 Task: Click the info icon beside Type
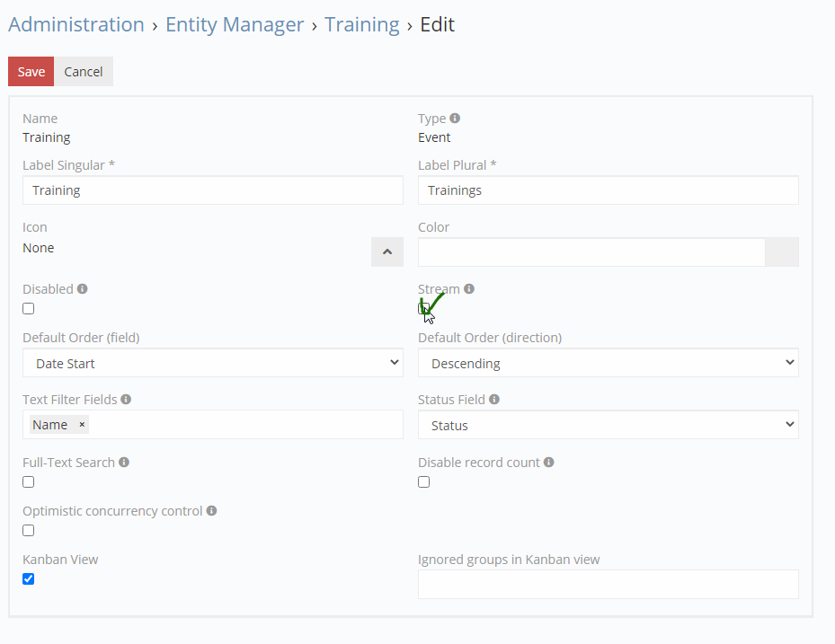click(455, 119)
